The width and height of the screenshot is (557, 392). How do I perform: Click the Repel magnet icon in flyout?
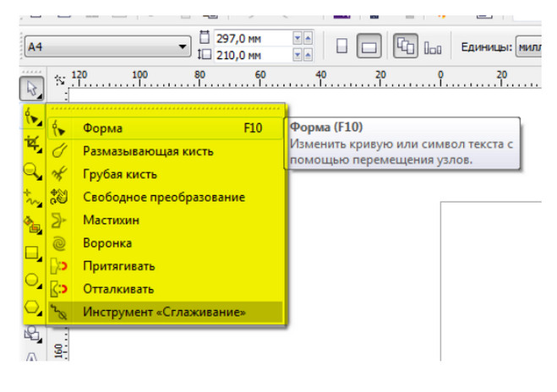pos(59,289)
